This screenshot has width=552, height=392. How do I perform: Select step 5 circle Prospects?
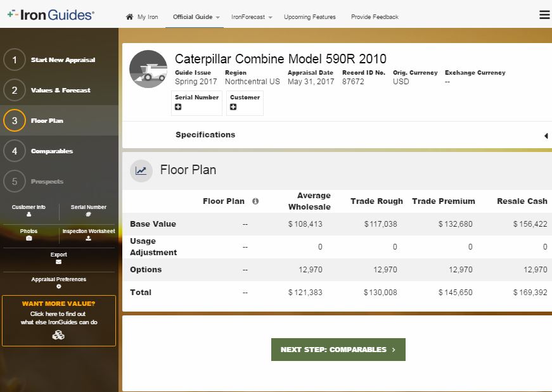15,182
